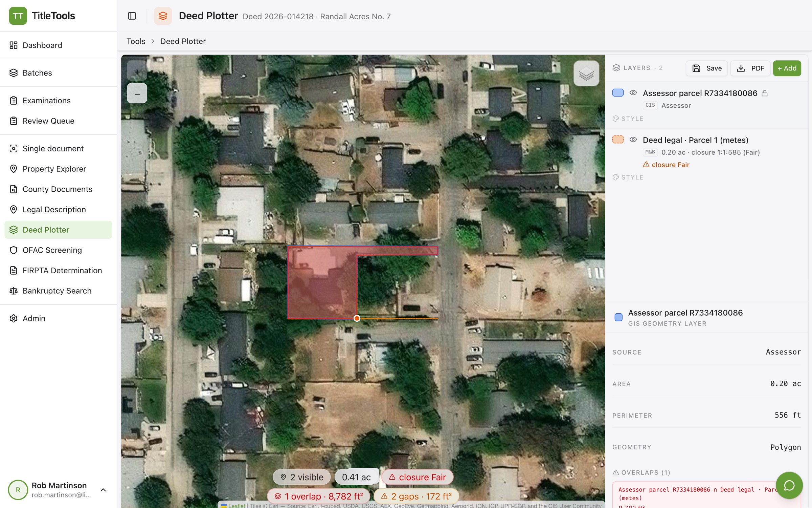The width and height of the screenshot is (812, 508).
Task: Open the chat support bubble
Action: [789, 485]
